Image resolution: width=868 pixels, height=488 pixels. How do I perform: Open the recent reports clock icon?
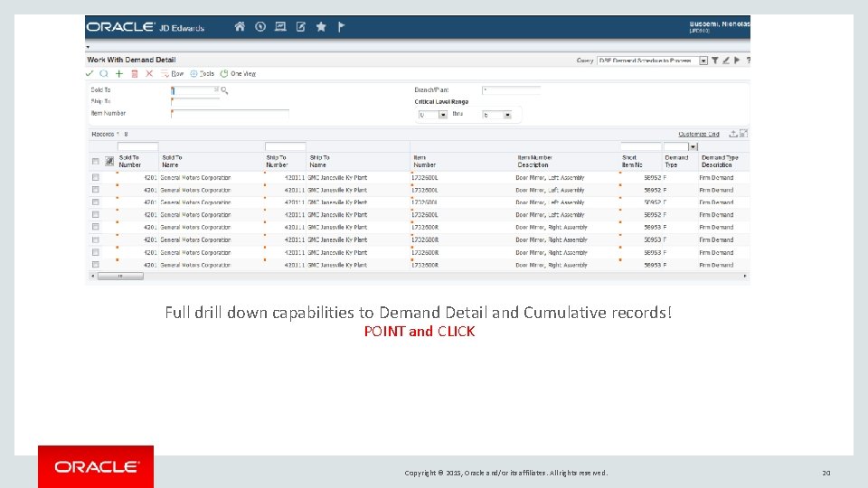pyautogui.click(x=260, y=26)
